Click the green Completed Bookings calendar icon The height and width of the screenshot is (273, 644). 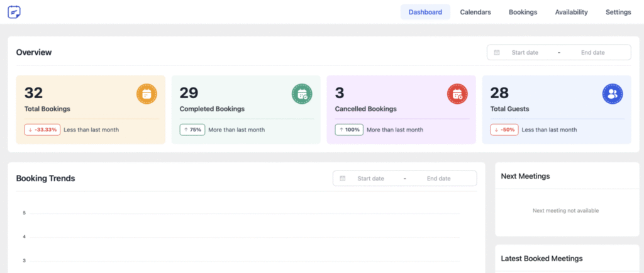click(302, 94)
